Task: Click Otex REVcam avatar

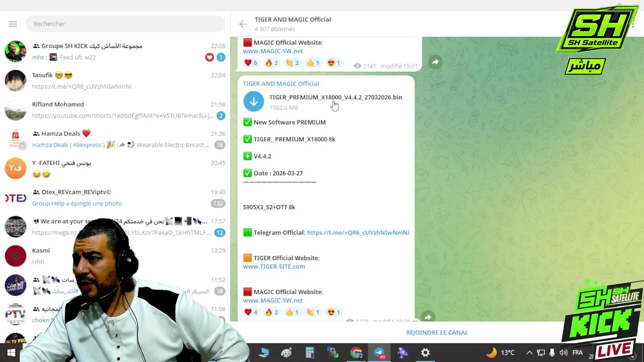Action: 16,197
